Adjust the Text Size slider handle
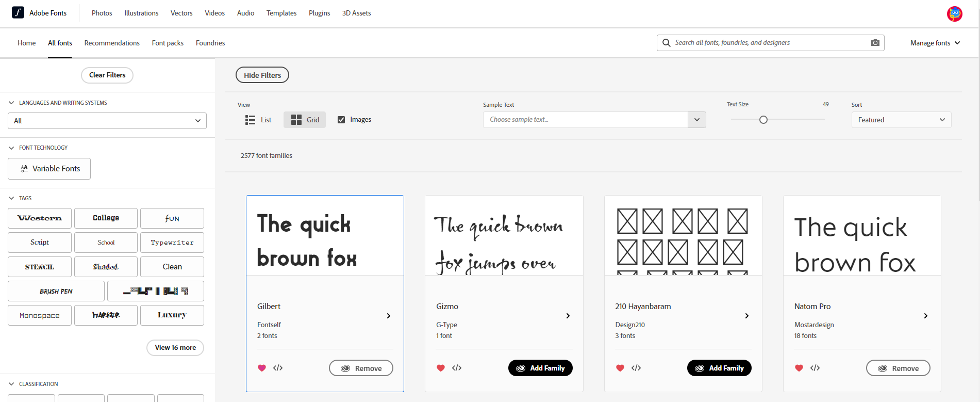Viewport: 980px width, 402px height. pyautogui.click(x=763, y=120)
